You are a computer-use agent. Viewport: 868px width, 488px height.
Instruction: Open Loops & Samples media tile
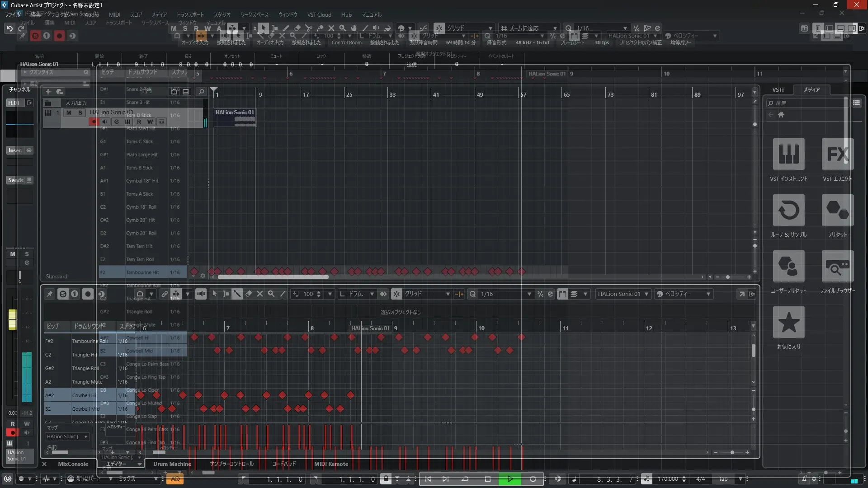788,211
